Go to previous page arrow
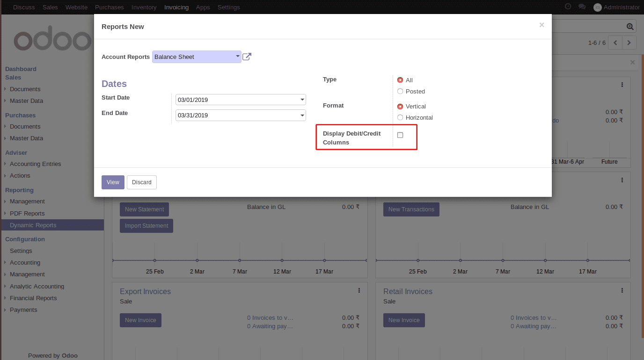644x360 pixels. coord(615,43)
